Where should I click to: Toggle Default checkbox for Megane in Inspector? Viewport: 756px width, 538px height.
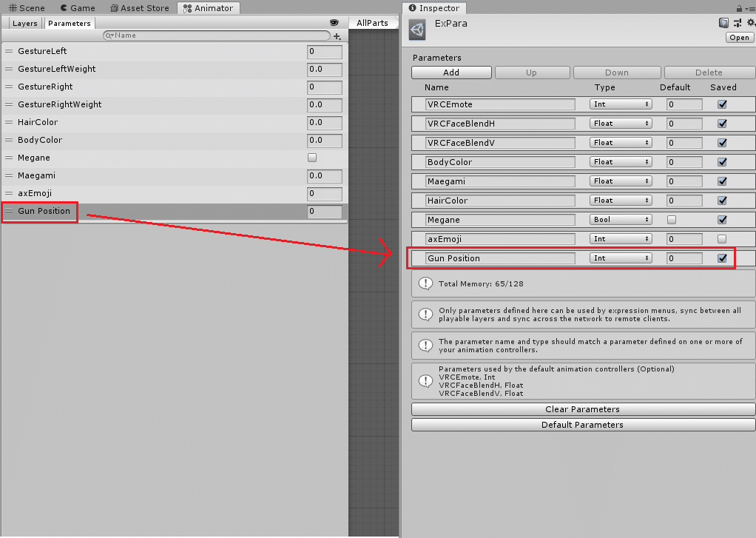[x=671, y=220]
